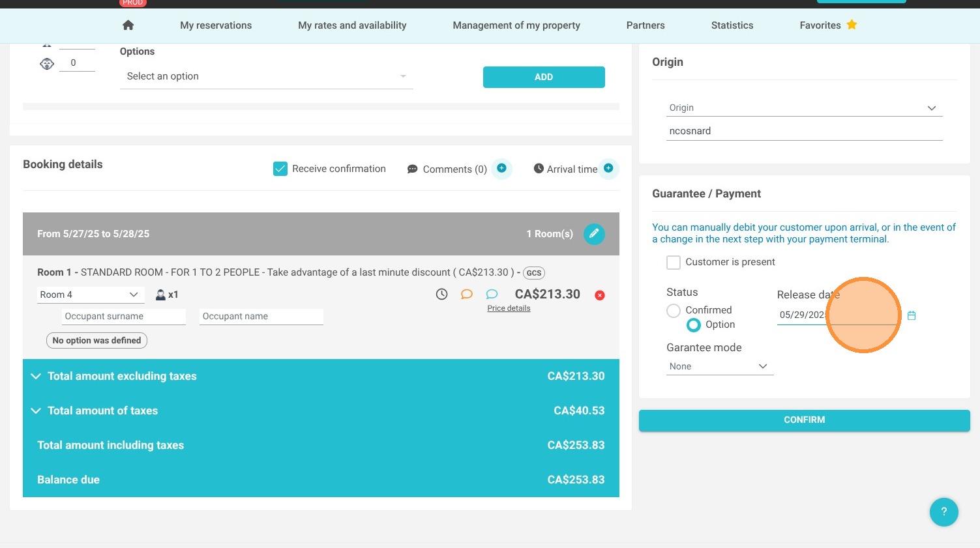Open the Garantee mode None dropdown
The width and height of the screenshot is (980, 548).
point(719,366)
